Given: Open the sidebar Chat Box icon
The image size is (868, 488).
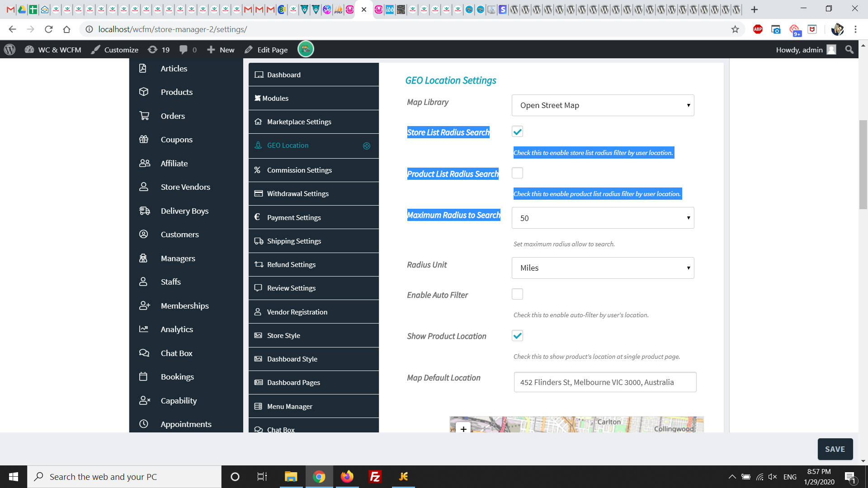Looking at the screenshot, I should (x=144, y=353).
